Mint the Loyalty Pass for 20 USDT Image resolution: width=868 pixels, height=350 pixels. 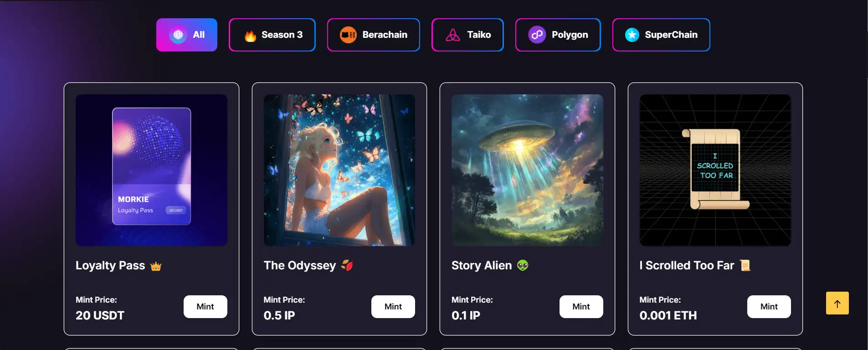point(205,307)
